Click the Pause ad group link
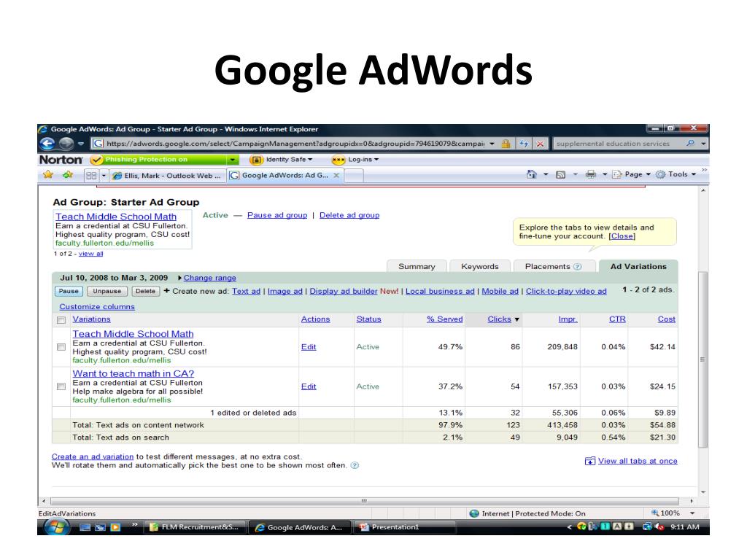This screenshot has height=560, width=747. (277, 215)
